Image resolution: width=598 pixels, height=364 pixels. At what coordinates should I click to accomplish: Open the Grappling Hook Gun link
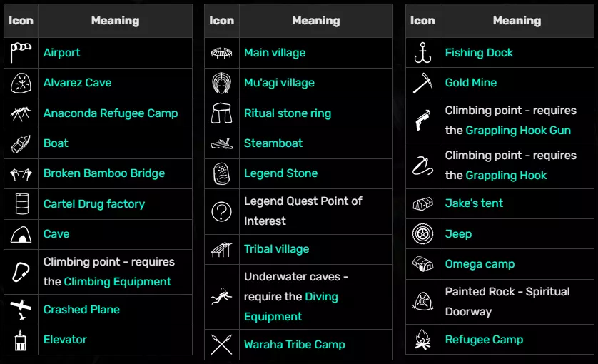pyautogui.click(x=518, y=131)
